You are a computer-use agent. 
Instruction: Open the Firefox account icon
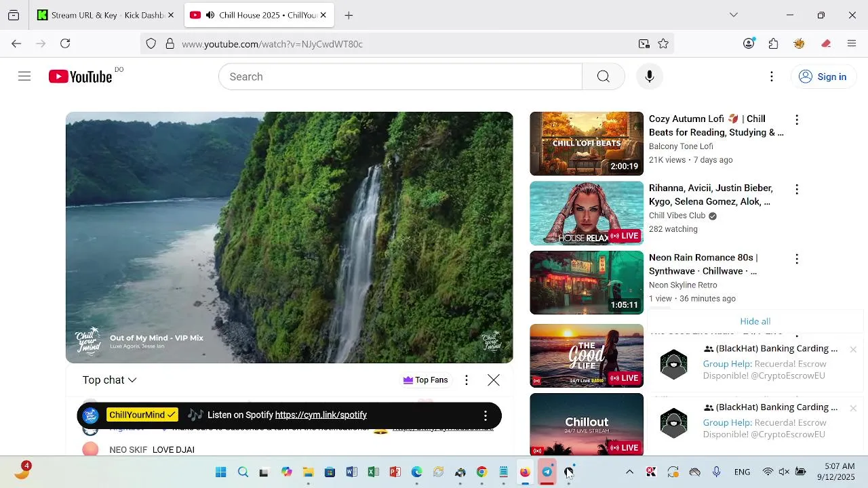[749, 43]
